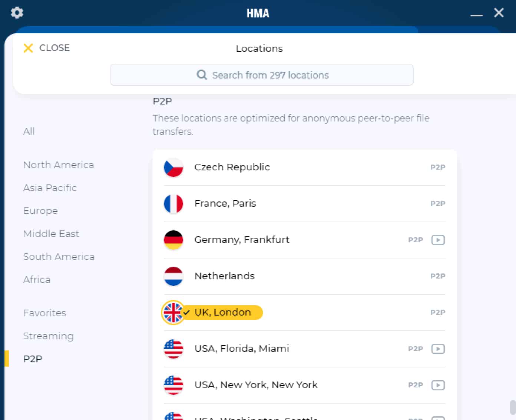Select the All locations category
Viewport: 516px width, 420px height.
point(29,131)
